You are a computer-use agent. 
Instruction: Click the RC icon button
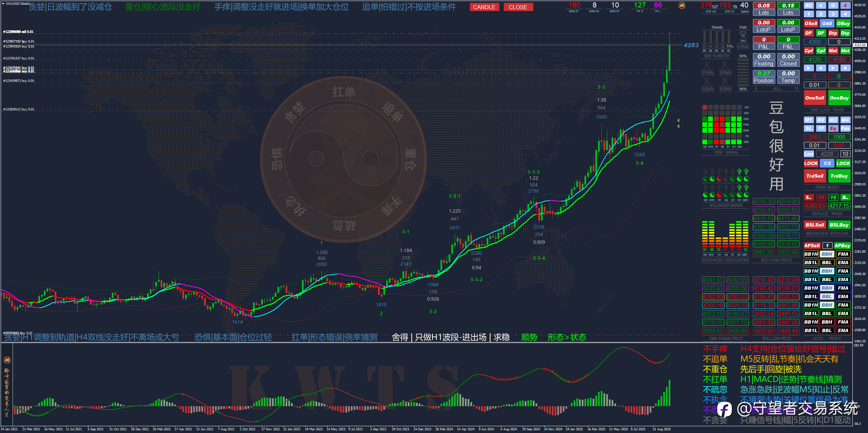pyautogui.click(x=809, y=5)
